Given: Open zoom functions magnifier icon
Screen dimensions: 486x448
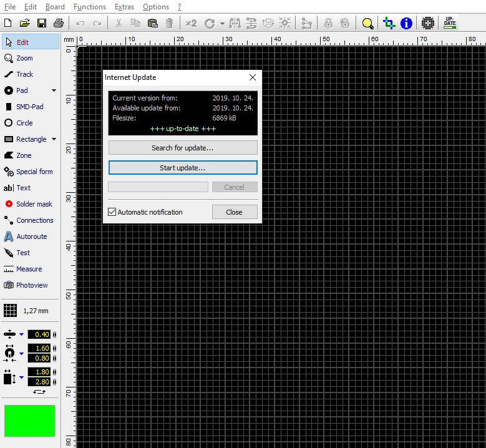Looking at the screenshot, I should pos(367,24).
